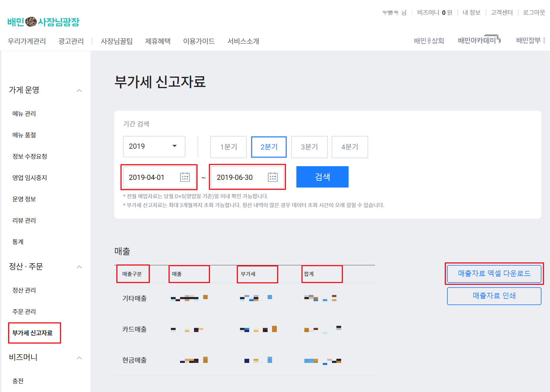This screenshot has width=550, height=392.
Task: Click the 카드매출 row label
Action: pos(134,329)
